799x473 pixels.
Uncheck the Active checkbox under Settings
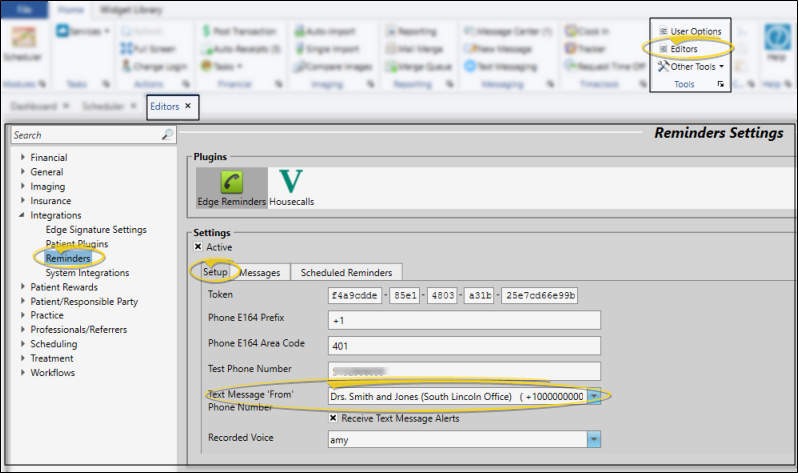[198, 247]
